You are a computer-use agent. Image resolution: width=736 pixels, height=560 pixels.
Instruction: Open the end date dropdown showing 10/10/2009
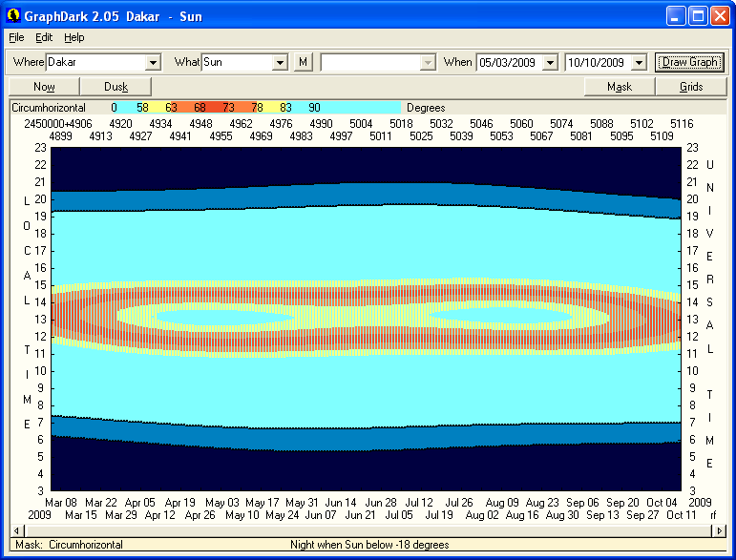tap(639, 63)
